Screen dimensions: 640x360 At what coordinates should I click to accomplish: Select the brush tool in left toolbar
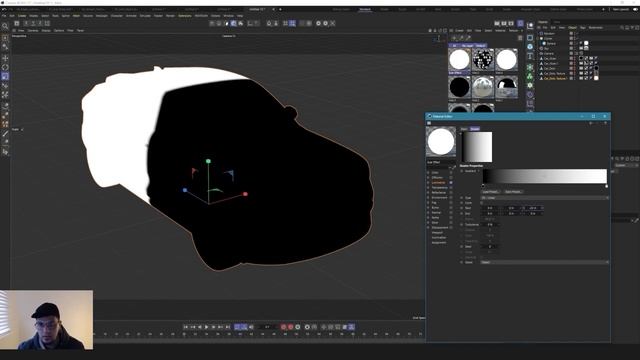[x=5, y=133]
